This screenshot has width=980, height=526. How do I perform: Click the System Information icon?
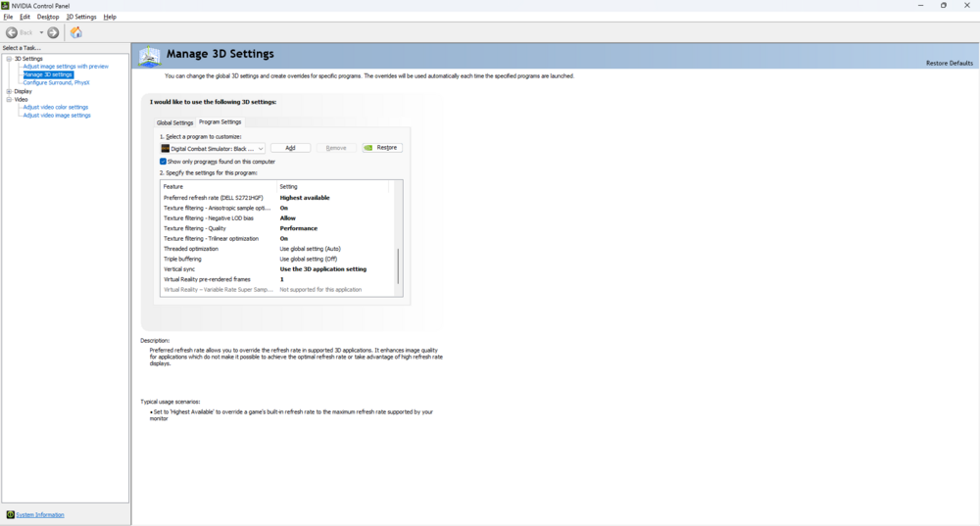tap(10, 515)
